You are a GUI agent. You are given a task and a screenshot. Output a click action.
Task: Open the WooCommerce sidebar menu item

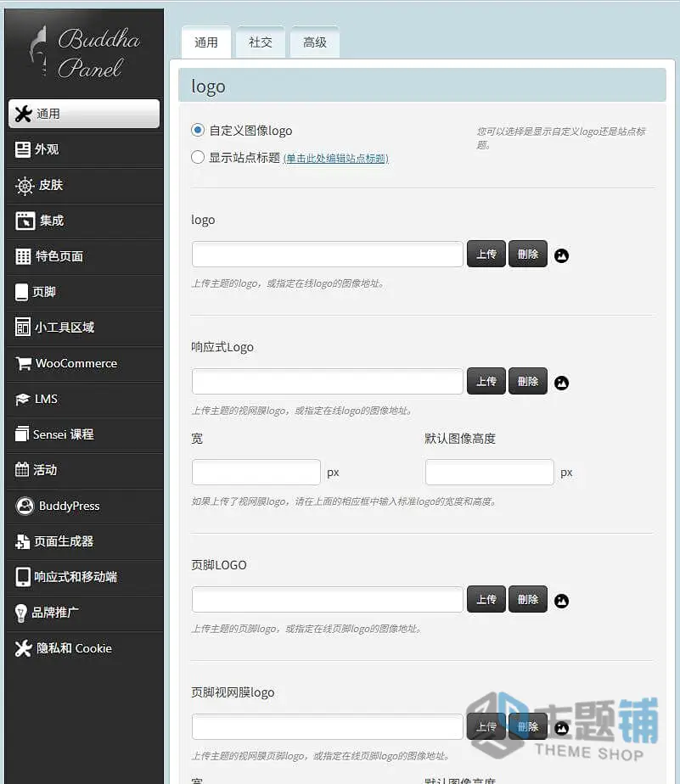point(84,363)
